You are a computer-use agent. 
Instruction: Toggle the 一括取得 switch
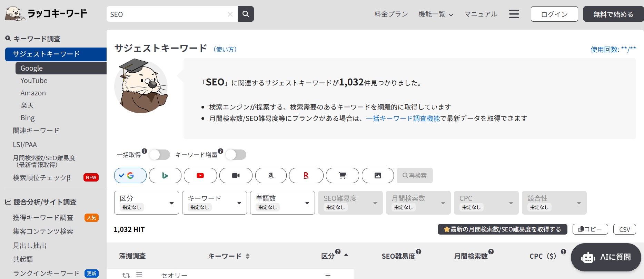pos(159,155)
